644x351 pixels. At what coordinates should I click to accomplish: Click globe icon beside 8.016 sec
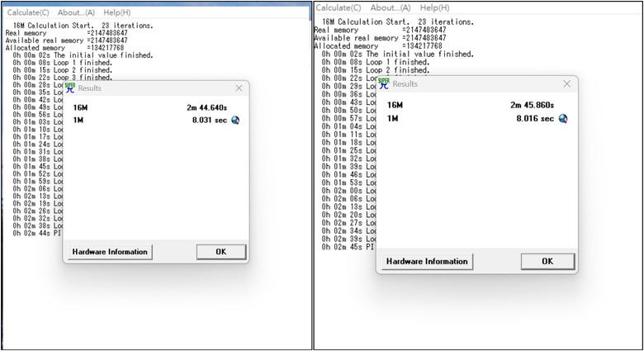[563, 119]
